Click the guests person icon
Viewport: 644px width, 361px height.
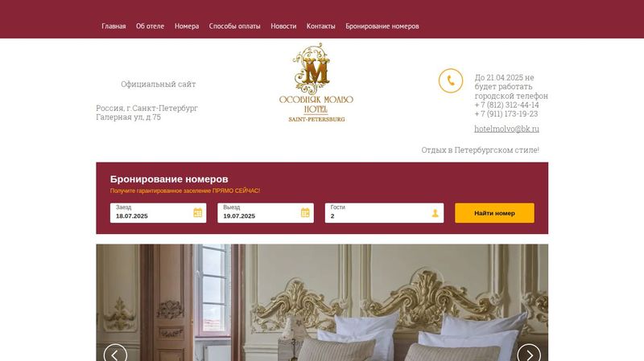435,213
